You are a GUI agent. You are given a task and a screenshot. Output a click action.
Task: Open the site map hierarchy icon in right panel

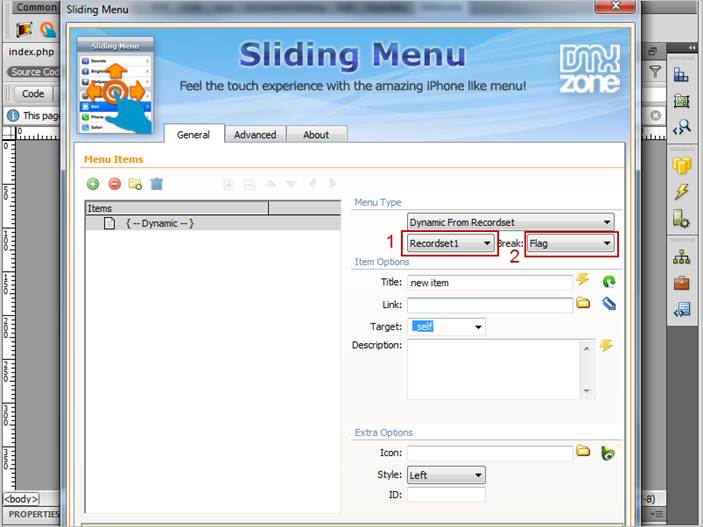[681, 257]
